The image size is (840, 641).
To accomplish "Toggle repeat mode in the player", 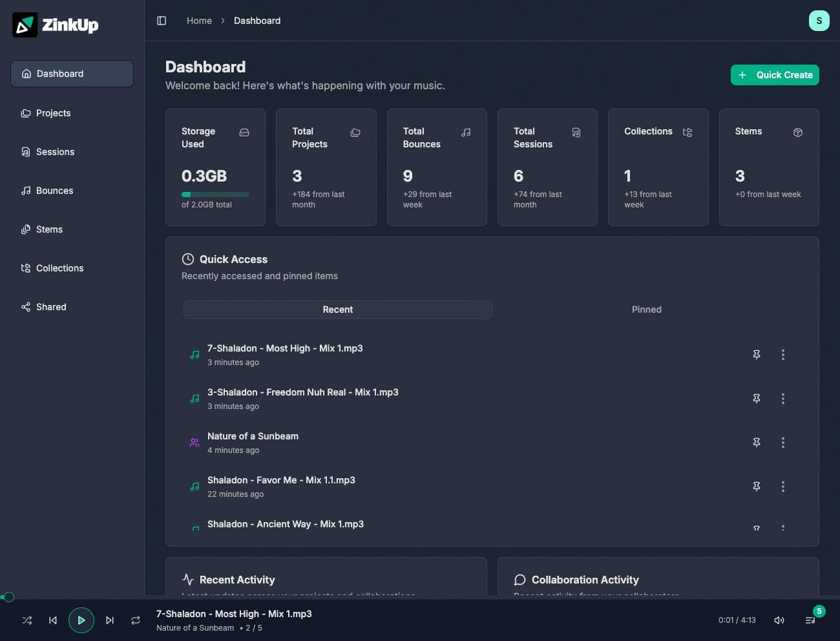I will tap(136, 620).
